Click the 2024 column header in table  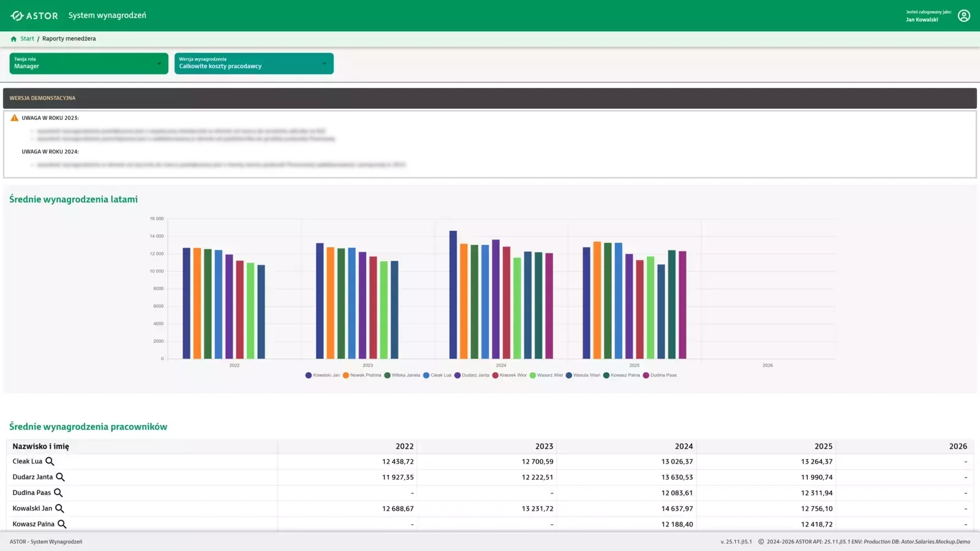point(684,446)
